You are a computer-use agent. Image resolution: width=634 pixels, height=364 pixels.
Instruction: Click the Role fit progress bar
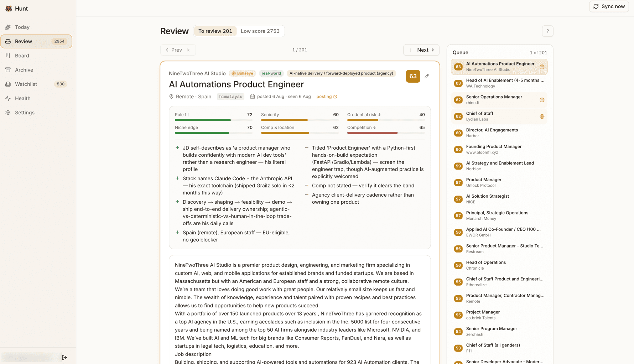coord(214,120)
